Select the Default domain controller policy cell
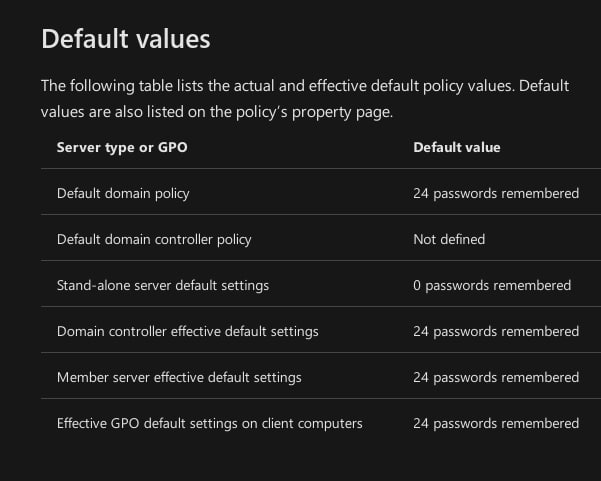This screenshot has height=481, width=601. [x=154, y=240]
